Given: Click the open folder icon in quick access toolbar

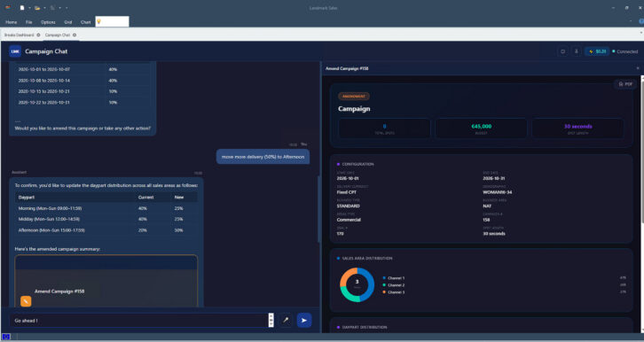Looking at the screenshot, I should (37, 8).
